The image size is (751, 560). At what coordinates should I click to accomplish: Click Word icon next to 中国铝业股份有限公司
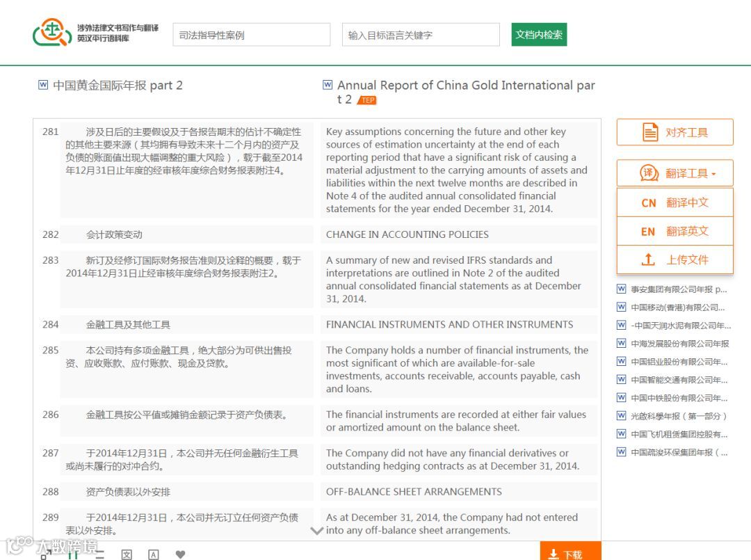(x=621, y=361)
